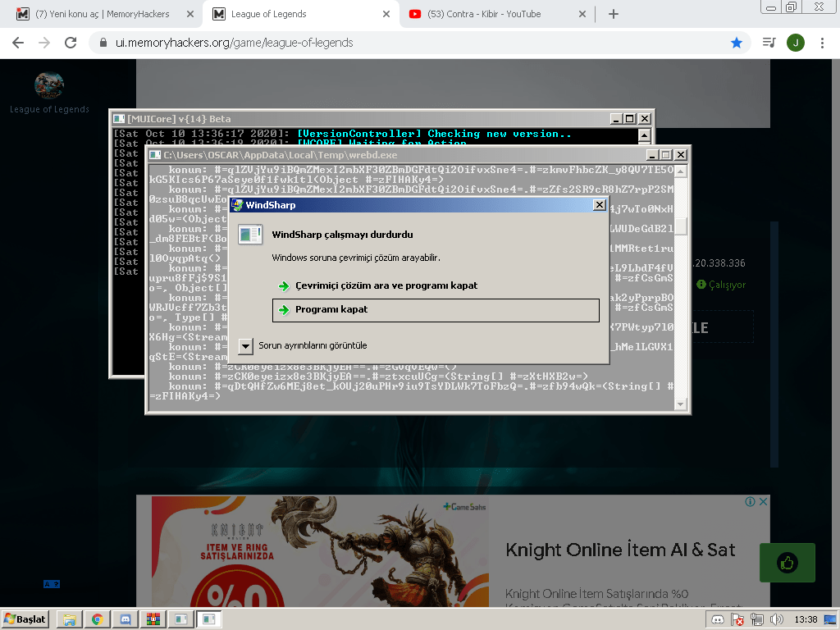Click the Show desktop tray button

coord(831,620)
